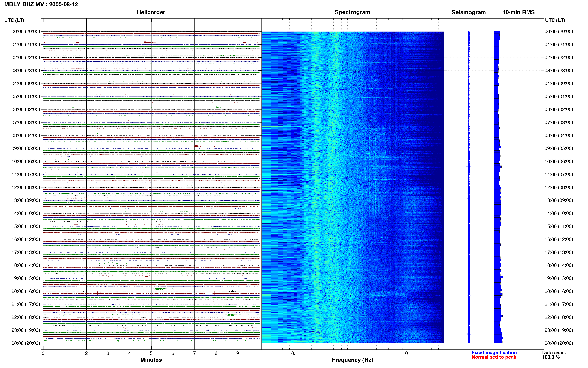
Task: Click the minute tick label '9'
Action: [x=238, y=353]
